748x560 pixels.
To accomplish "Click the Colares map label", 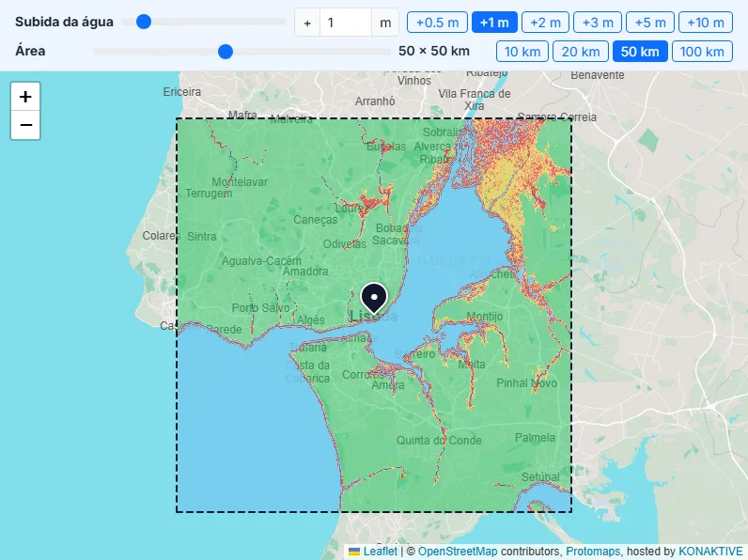I will 162,236.
